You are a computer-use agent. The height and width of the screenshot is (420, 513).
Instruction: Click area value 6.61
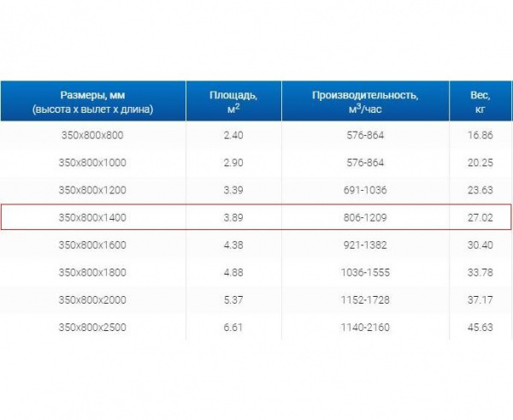[233, 328]
